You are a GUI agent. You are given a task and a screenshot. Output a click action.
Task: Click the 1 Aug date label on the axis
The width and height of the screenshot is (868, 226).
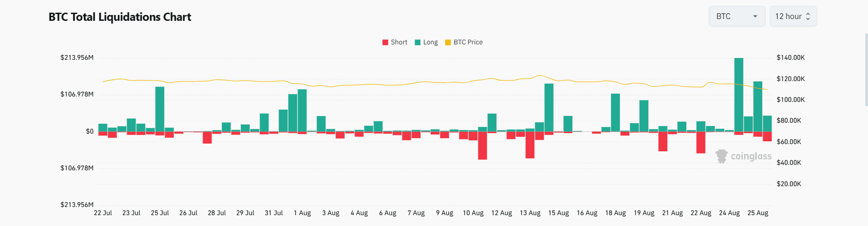302,213
